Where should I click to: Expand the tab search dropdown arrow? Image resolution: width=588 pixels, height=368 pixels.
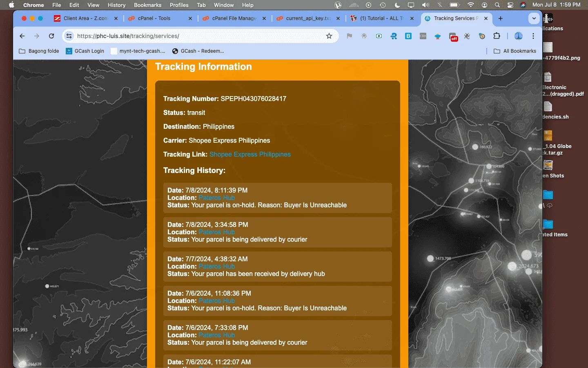534,18
